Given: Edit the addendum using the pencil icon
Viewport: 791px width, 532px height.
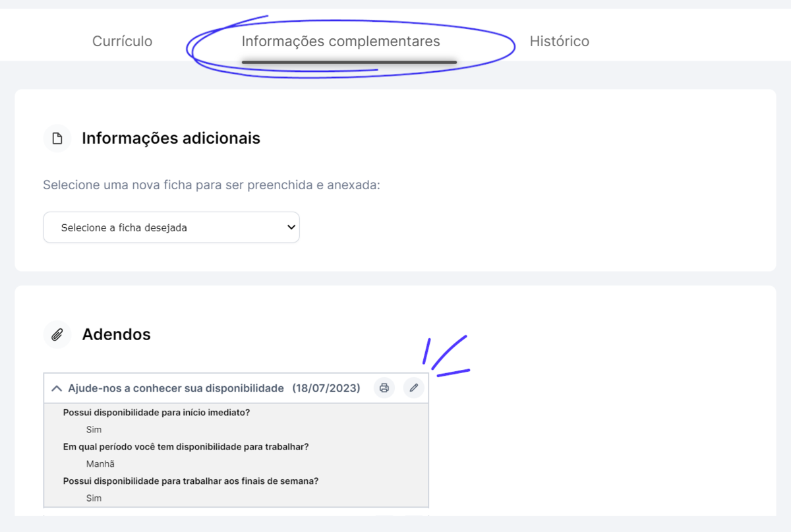Looking at the screenshot, I should 414,388.
